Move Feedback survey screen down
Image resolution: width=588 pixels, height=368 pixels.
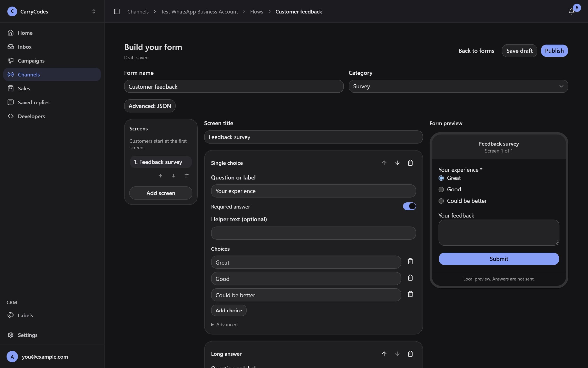[x=174, y=176]
